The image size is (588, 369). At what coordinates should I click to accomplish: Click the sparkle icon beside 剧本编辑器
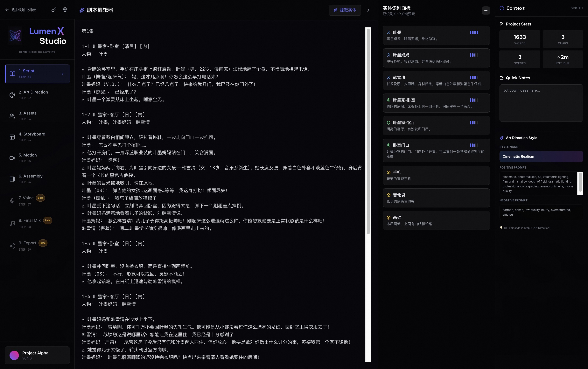coord(82,10)
